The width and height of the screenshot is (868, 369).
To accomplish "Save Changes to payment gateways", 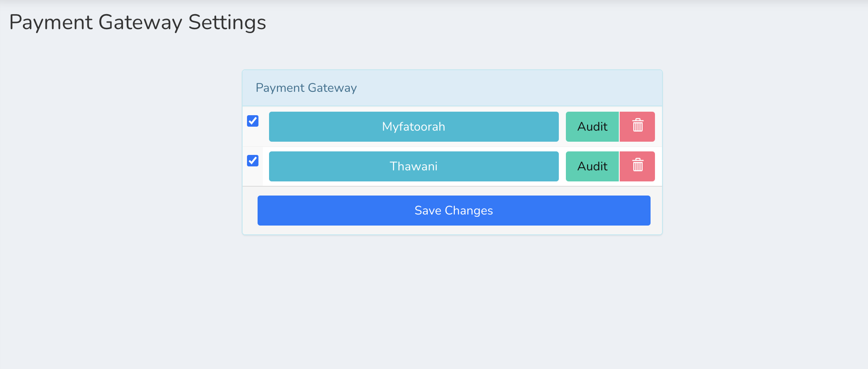I will 454,211.
